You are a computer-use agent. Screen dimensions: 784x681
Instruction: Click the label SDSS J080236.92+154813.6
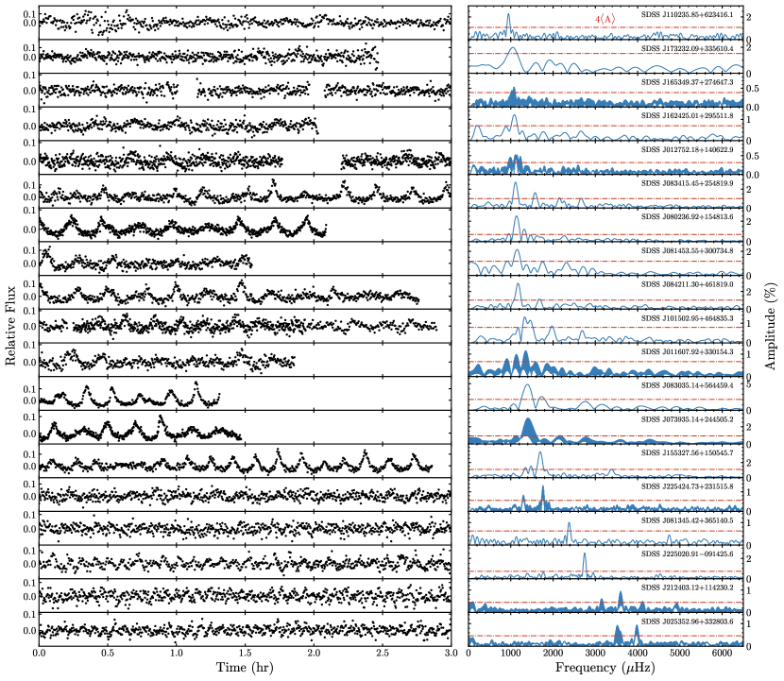pos(687,216)
